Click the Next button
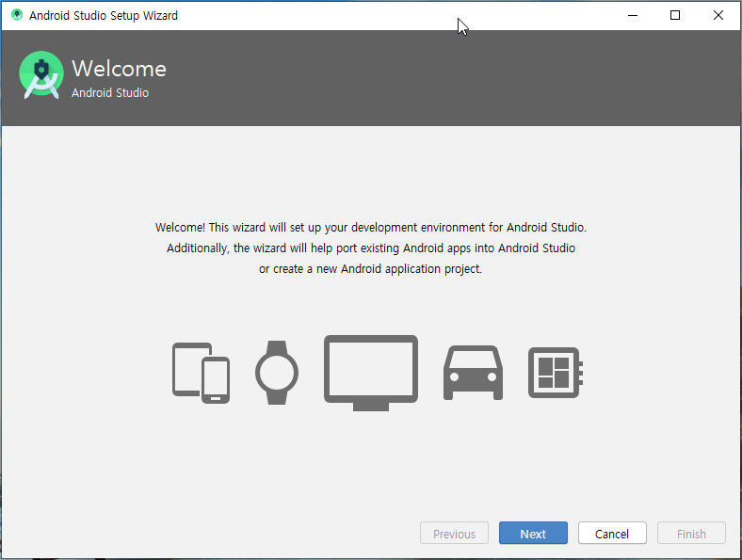 point(533,533)
